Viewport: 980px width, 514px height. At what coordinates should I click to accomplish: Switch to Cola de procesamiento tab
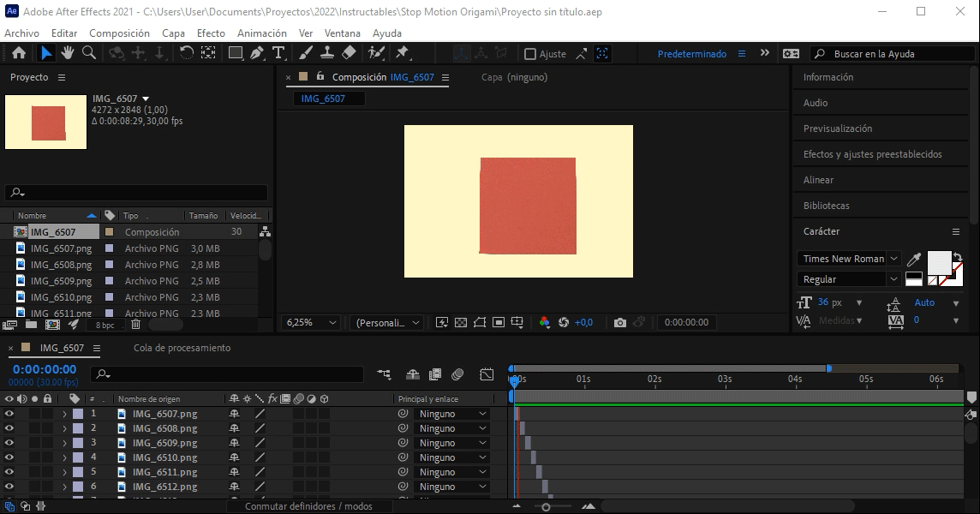pos(182,348)
